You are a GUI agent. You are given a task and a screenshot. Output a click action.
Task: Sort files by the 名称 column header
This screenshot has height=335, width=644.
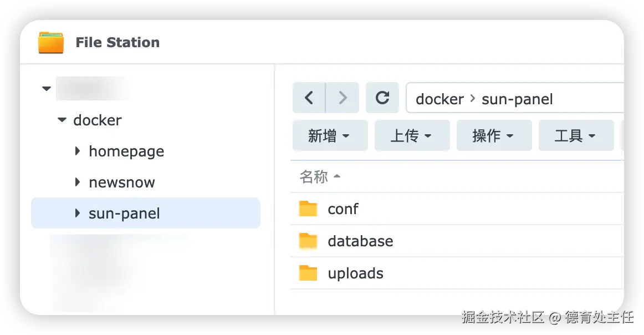pos(314,177)
